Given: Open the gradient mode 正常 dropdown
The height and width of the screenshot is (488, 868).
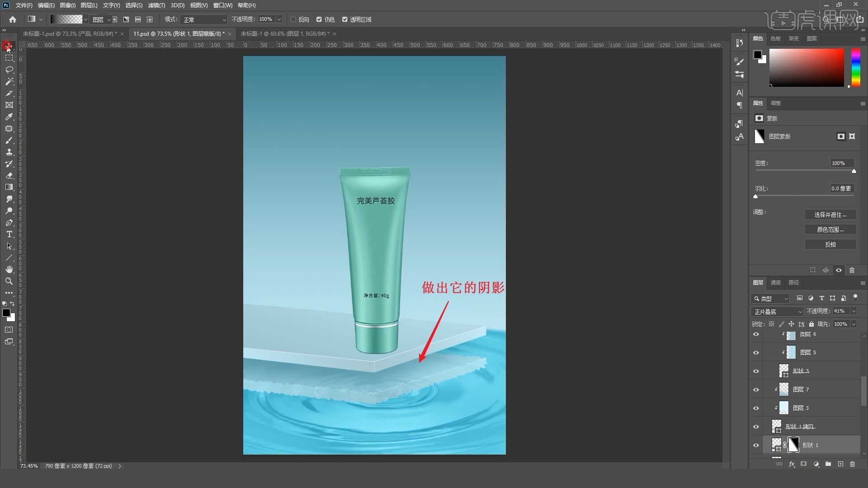Looking at the screenshot, I should tap(204, 19).
